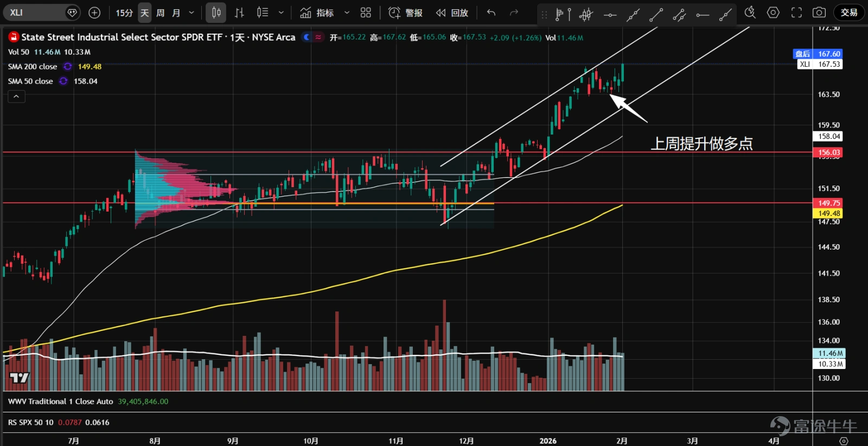Click the red 156.03 horizontal line label

(828, 152)
